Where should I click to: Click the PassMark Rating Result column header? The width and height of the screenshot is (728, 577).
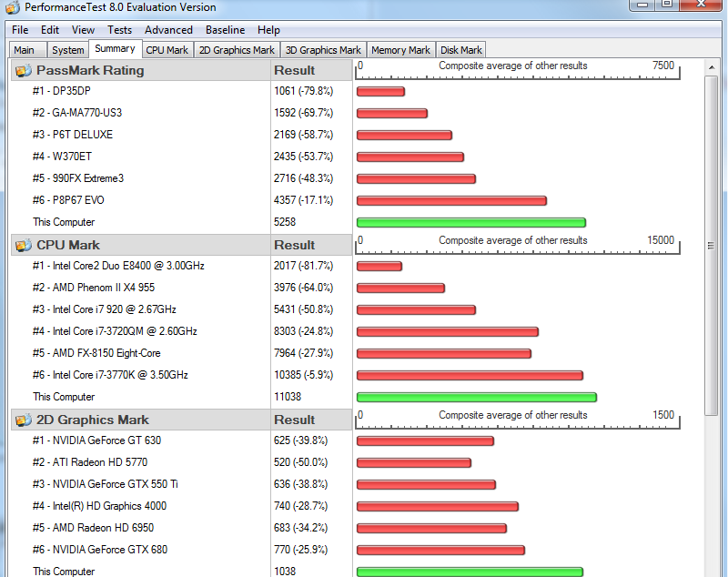tap(311, 71)
